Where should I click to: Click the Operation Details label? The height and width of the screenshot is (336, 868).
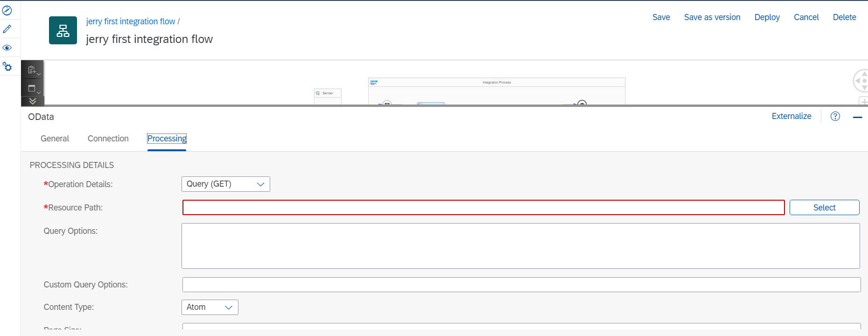pyautogui.click(x=78, y=184)
